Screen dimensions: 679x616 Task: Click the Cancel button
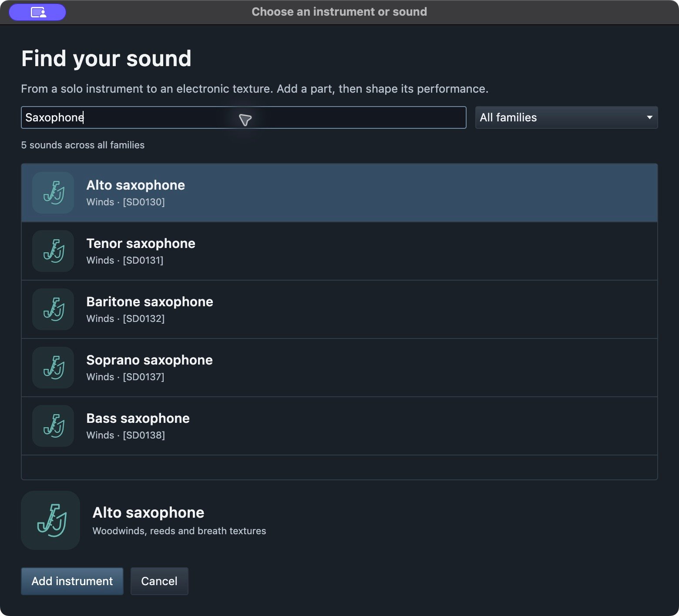click(159, 581)
